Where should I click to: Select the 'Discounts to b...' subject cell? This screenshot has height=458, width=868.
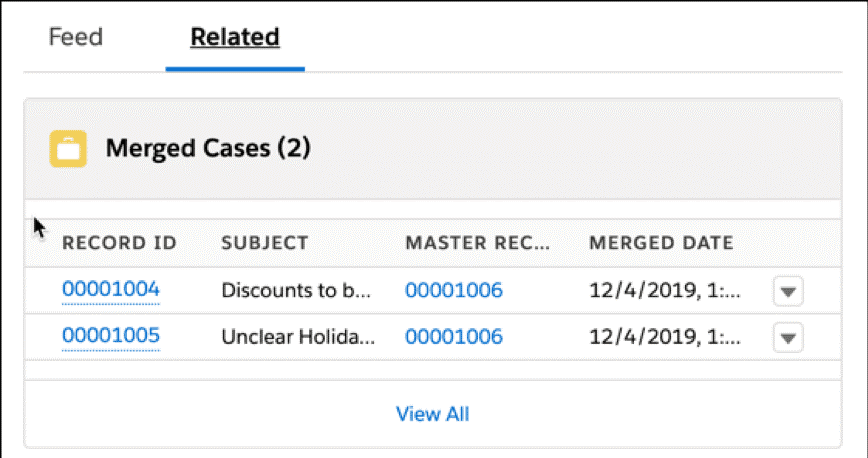pos(296,291)
